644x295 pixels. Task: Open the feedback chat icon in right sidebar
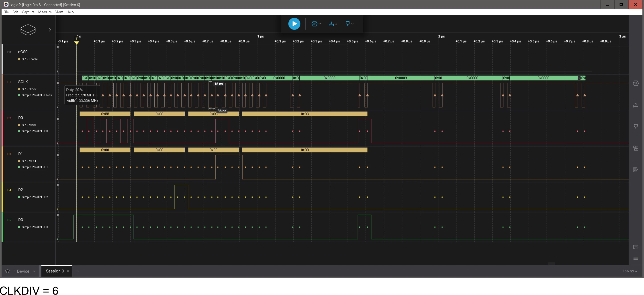(x=636, y=247)
